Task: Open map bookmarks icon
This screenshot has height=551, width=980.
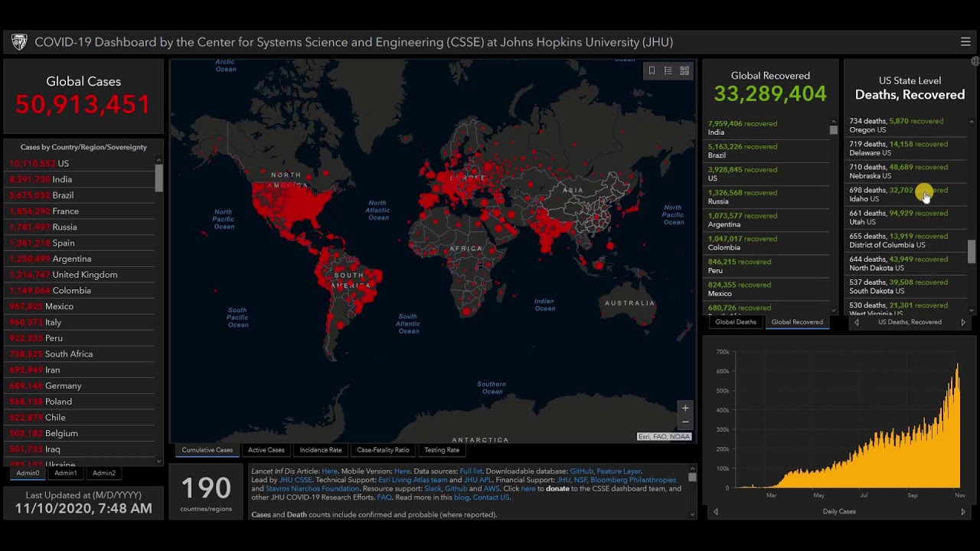Action: (x=652, y=70)
